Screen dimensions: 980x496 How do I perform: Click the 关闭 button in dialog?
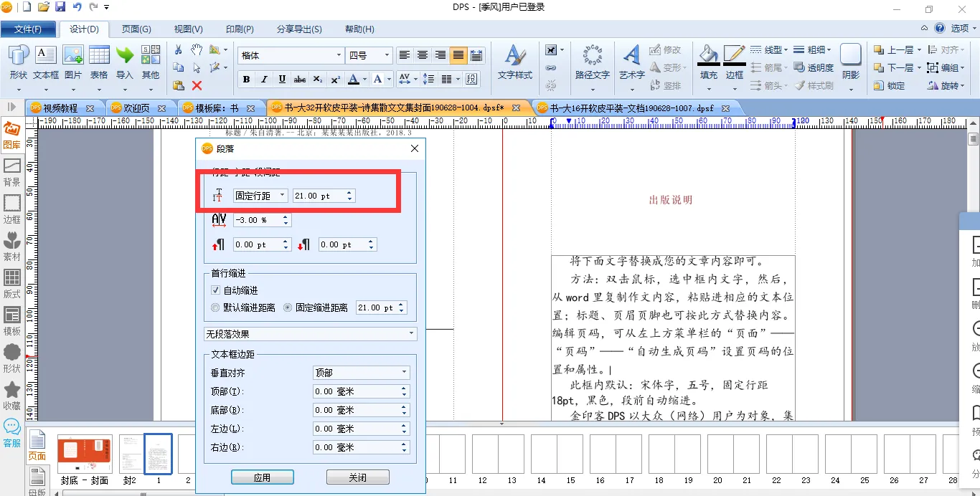(357, 477)
